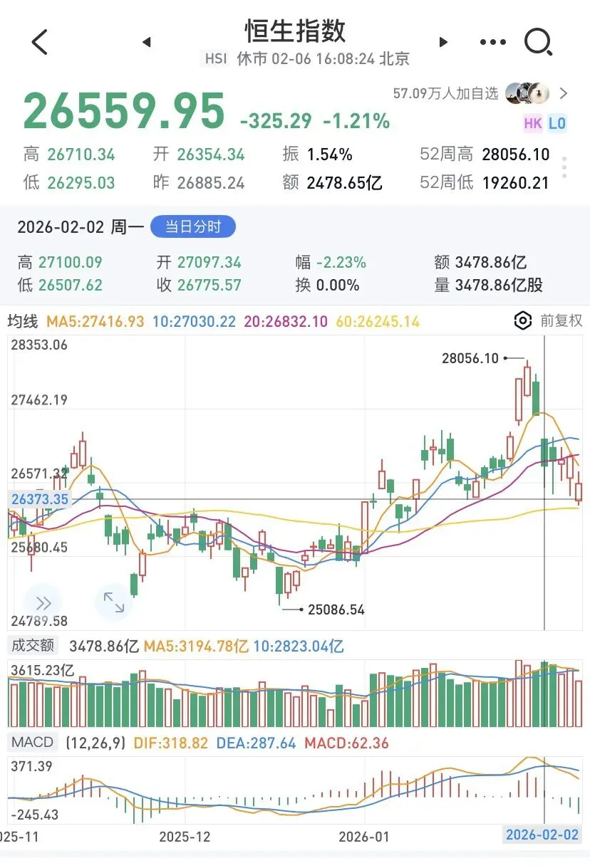
Task: Tap the DEA:287.64 value
Action: tap(255, 743)
